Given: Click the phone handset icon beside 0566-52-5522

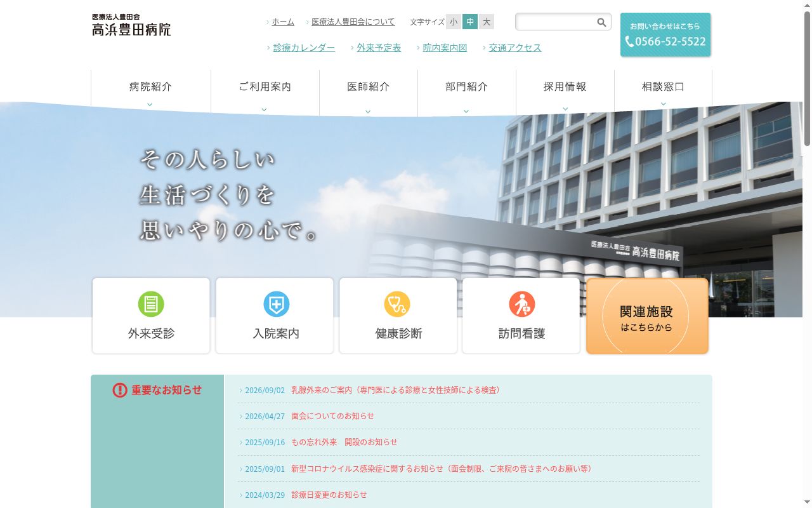Looking at the screenshot, I should point(629,41).
